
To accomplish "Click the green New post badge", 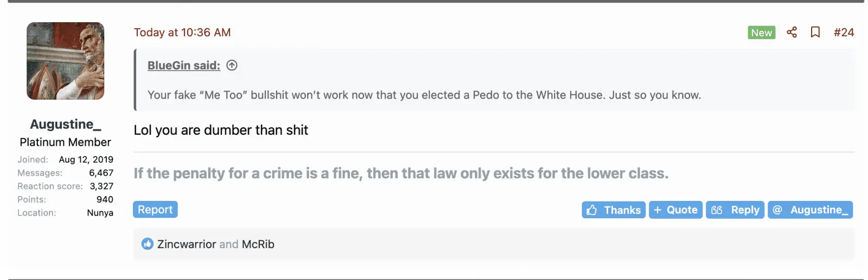I will 761,32.
